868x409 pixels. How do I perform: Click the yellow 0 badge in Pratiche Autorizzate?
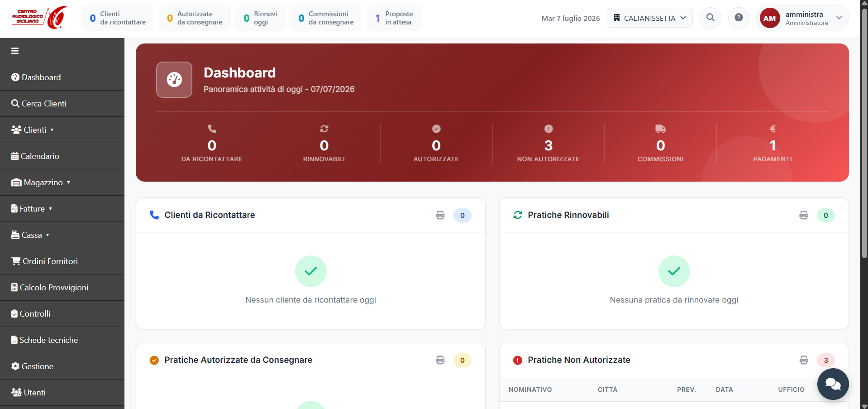[x=463, y=360]
